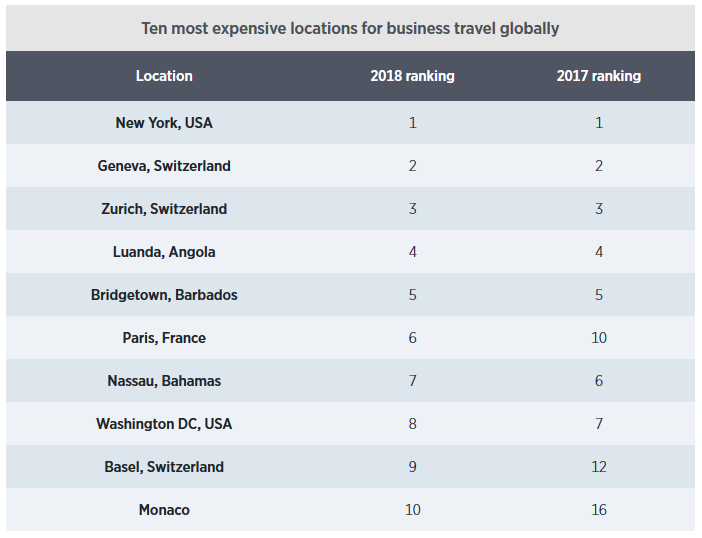Click Basel's 2017 ranking value 12
Image resolution: width=702 pixels, height=538 pixels.
599,467
